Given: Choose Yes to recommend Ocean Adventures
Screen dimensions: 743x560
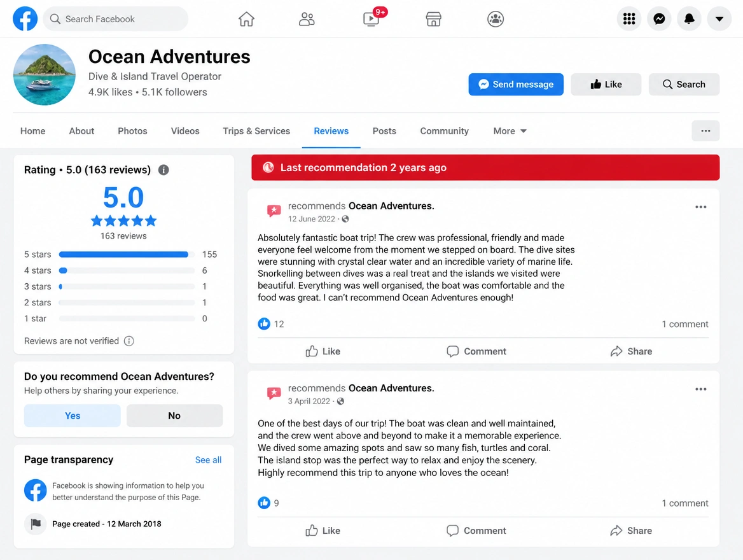Looking at the screenshot, I should click(x=73, y=416).
